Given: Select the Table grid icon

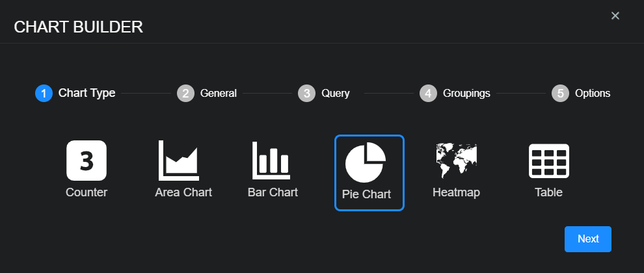Looking at the screenshot, I should [x=548, y=161].
